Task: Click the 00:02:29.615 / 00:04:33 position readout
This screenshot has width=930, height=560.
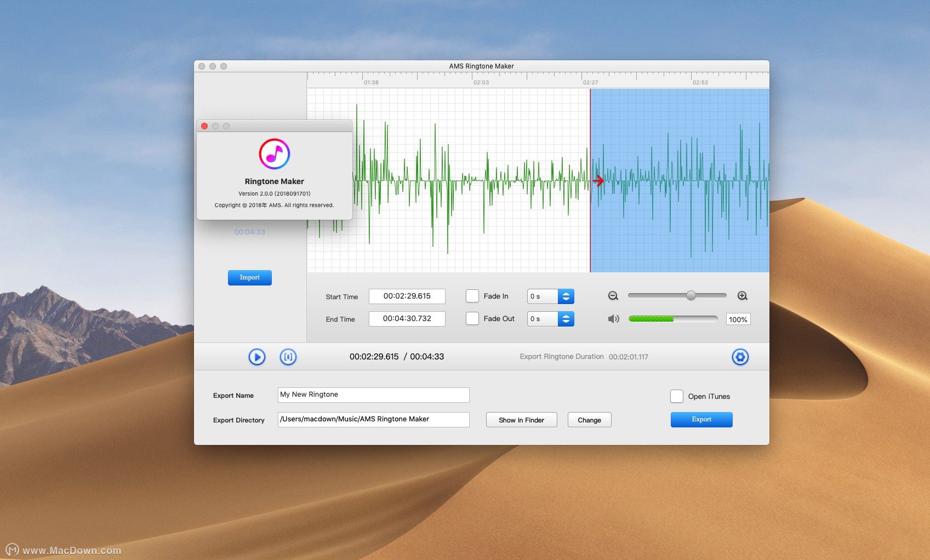Action: (x=397, y=357)
